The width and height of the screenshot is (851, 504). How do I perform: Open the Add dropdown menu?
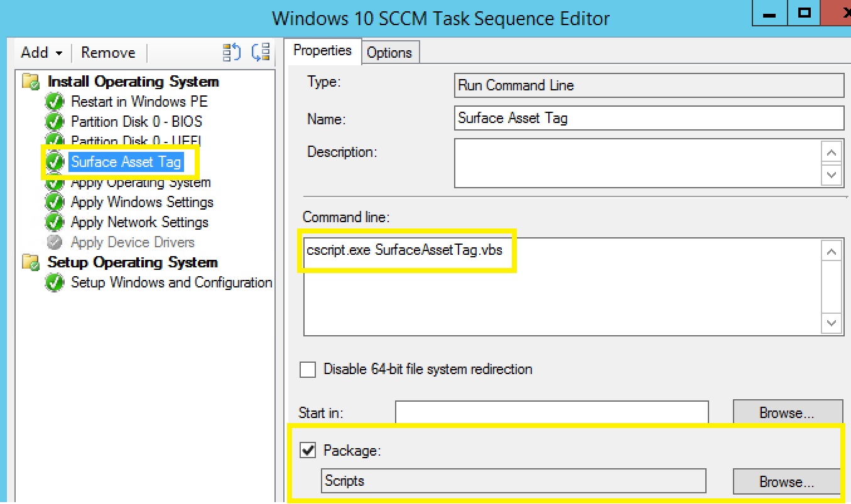tap(41, 53)
